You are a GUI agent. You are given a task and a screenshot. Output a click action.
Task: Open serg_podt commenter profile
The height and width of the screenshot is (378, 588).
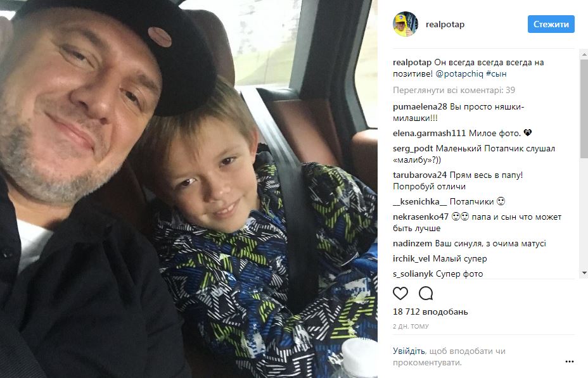click(412, 149)
